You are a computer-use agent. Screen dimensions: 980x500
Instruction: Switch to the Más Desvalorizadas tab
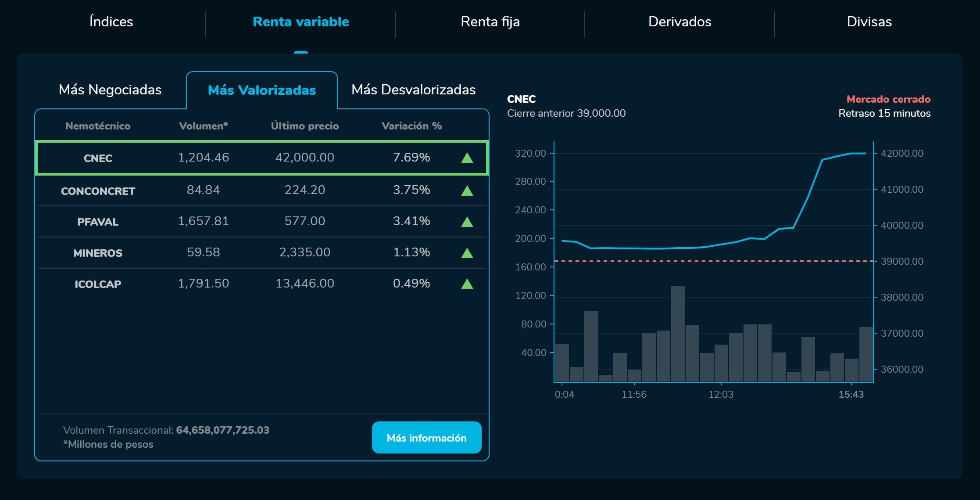(x=413, y=90)
